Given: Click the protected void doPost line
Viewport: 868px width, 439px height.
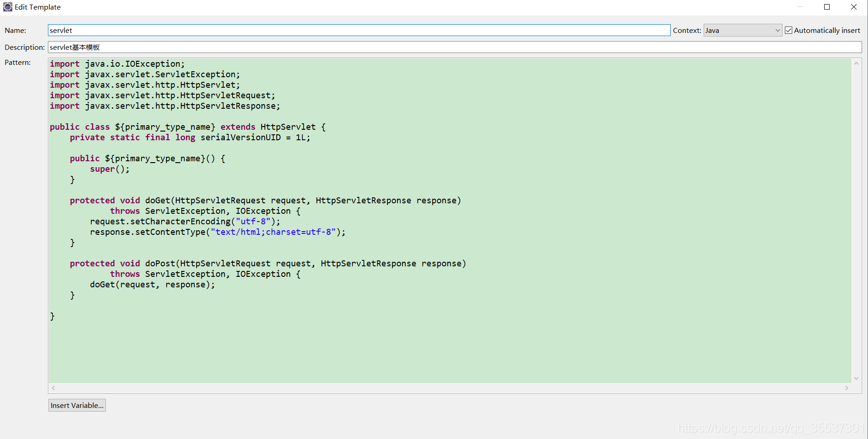Looking at the screenshot, I should [268, 264].
